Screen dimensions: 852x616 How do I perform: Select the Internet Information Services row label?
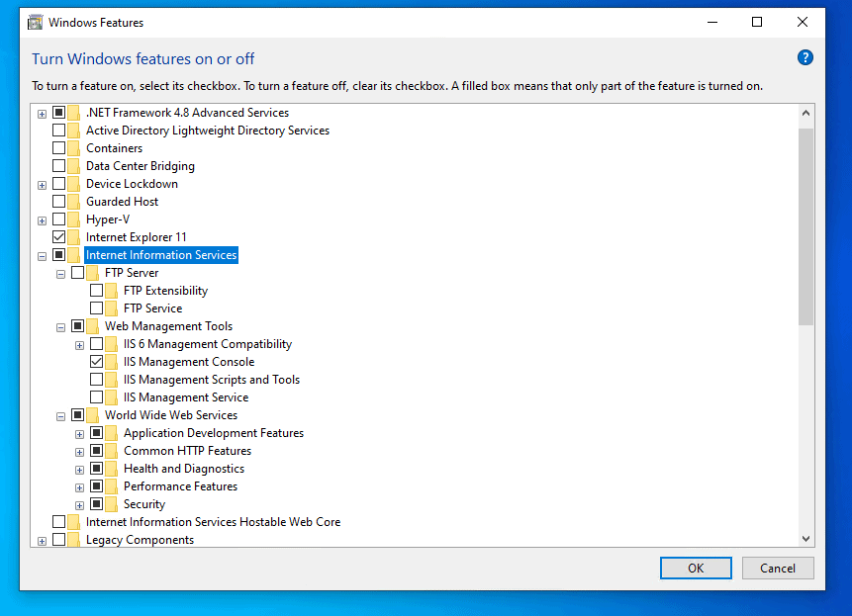click(161, 255)
